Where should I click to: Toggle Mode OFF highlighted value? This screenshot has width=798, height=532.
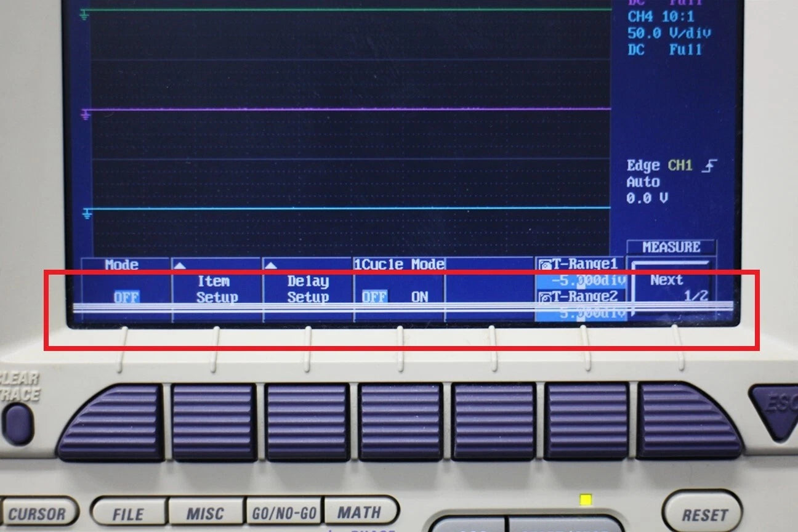[x=126, y=297]
